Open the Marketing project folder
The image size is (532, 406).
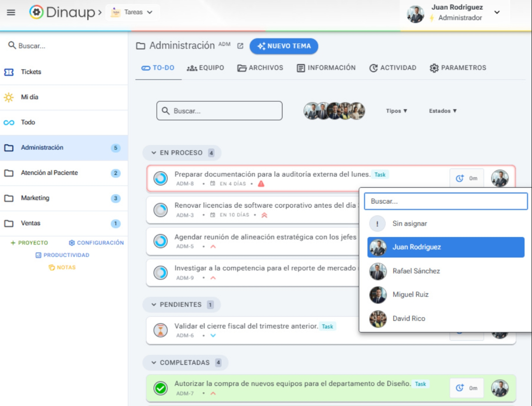coord(35,198)
